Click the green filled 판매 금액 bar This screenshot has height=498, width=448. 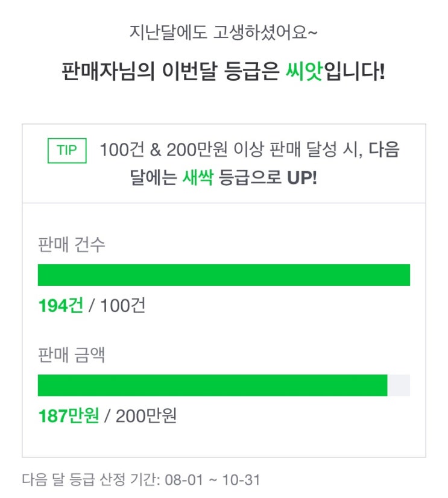(x=212, y=385)
